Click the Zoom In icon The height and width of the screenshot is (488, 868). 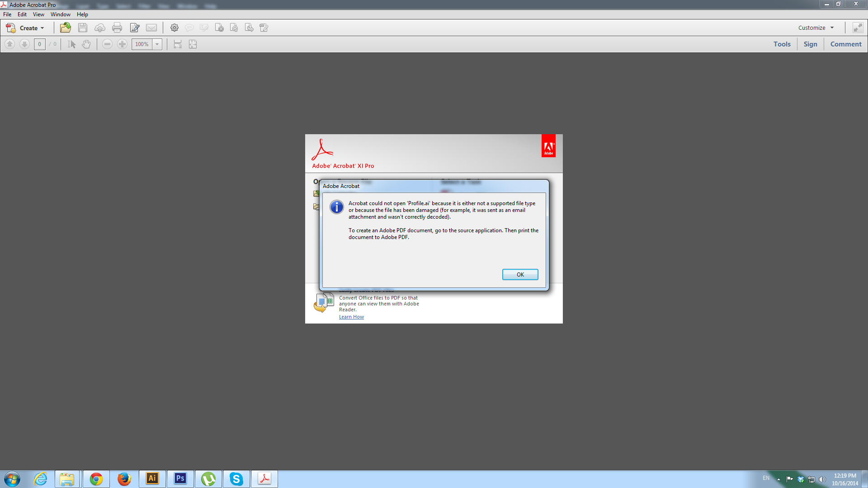point(122,44)
